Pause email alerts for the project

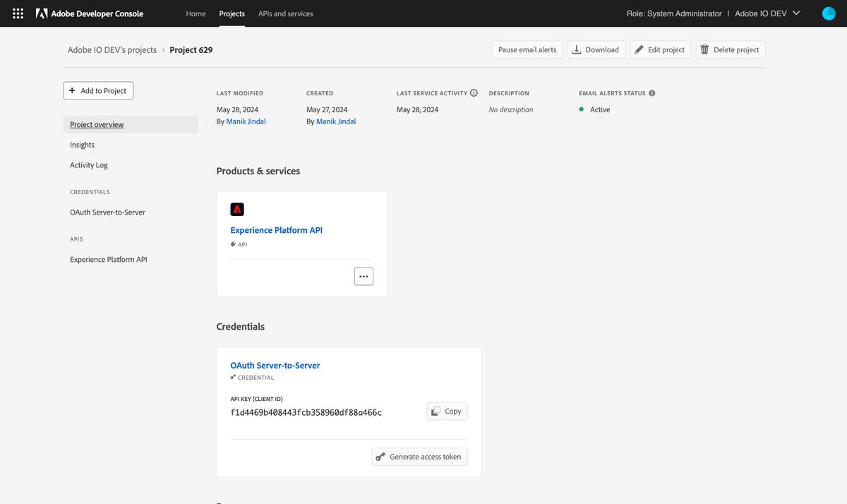coord(527,49)
